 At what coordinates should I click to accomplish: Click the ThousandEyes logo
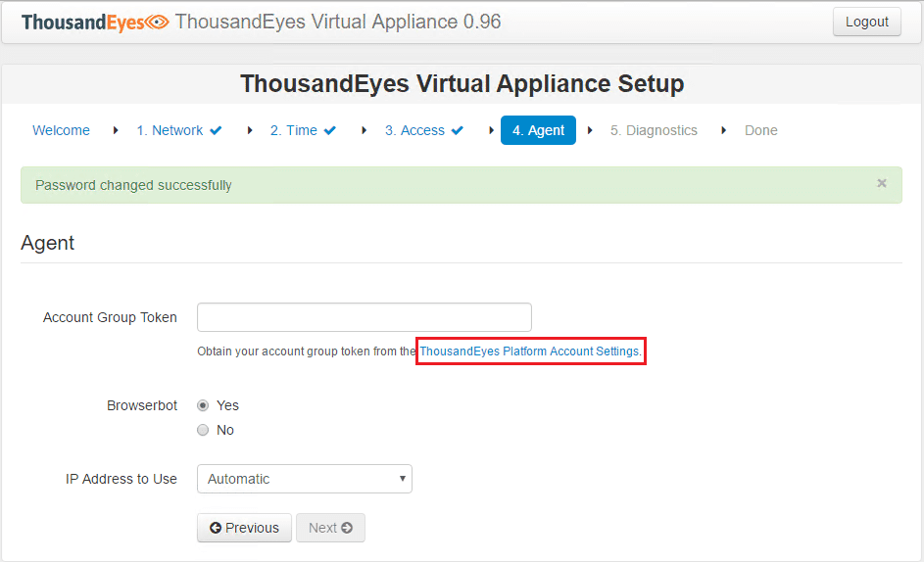[95, 22]
